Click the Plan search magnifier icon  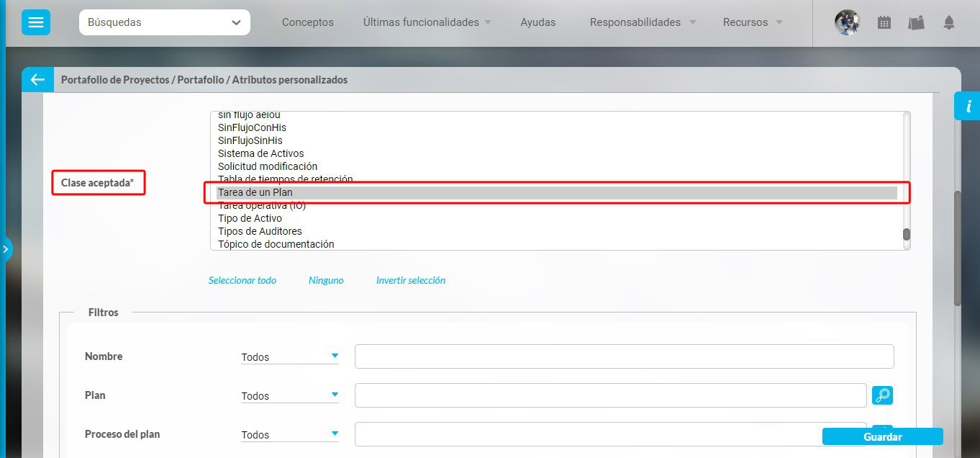(x=882, y=395)
